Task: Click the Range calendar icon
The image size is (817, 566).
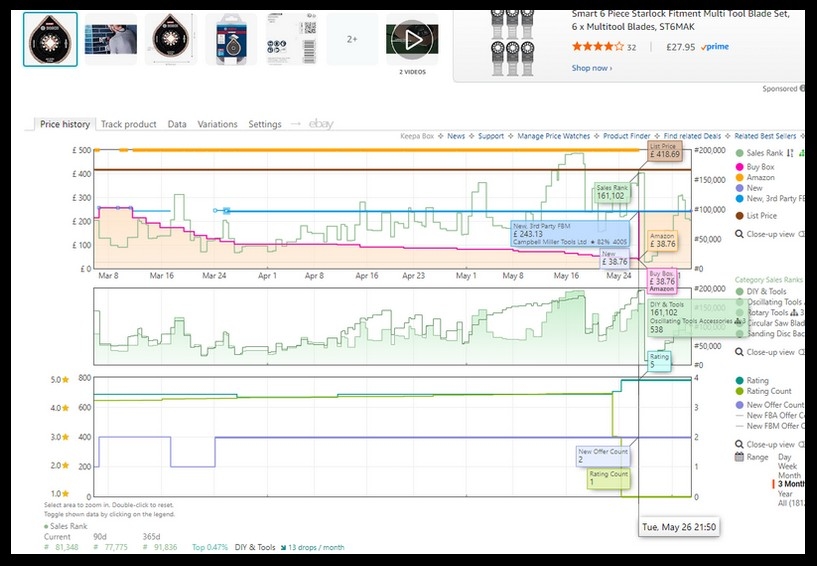Action: coord(739,457)
